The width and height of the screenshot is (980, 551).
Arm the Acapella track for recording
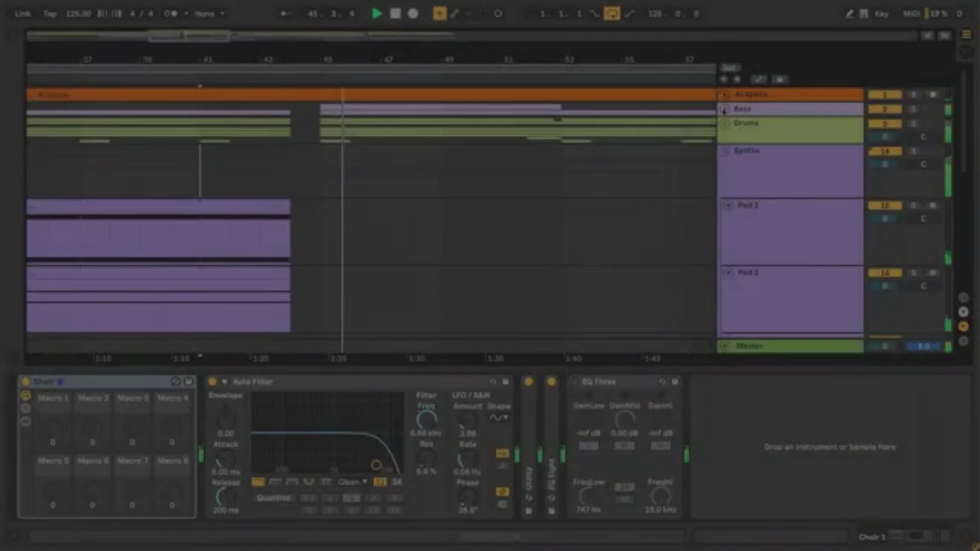[x=933, y=95]
